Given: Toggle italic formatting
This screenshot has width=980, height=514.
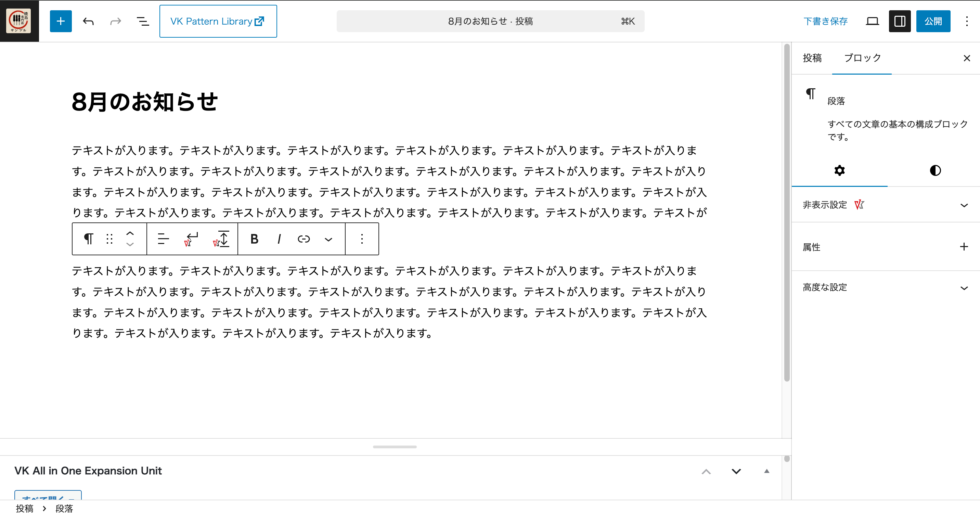Looking at the screenshot, I should click(x=279, y=239).
